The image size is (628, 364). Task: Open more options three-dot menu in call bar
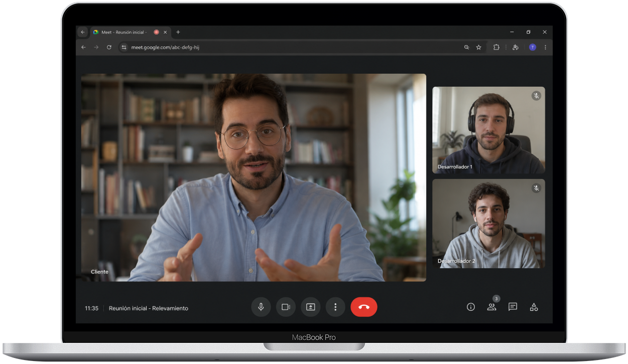(335, 307)
